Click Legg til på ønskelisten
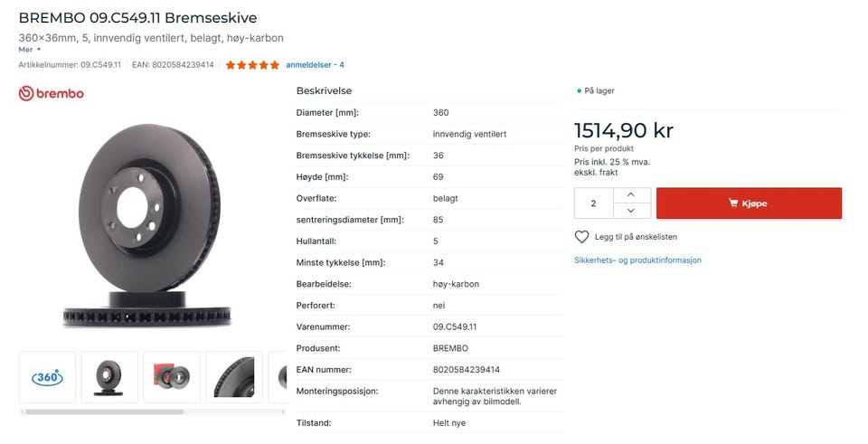Viewport: 868px width, 444px height. pos(636,237)
